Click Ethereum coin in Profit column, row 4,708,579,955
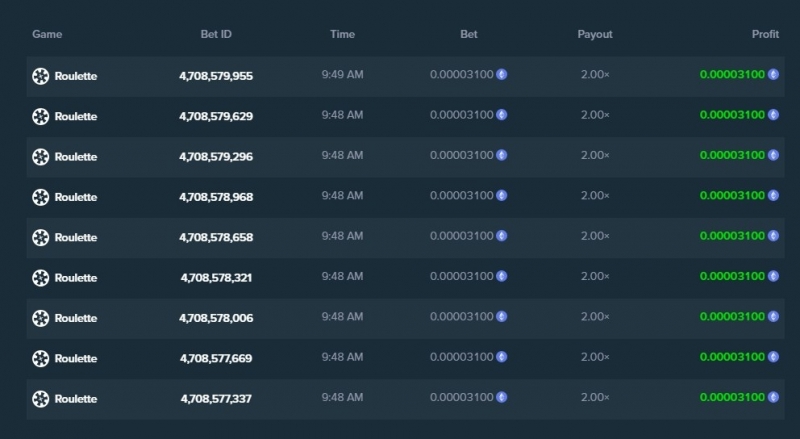Viewport: 800px width, 439px height. 773,75
